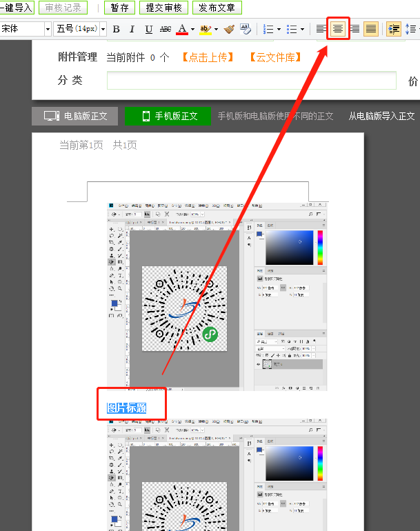Screen dimensions: 420x531
Task: Open 审核记录 review records
Action: click(x=63, y=8)
